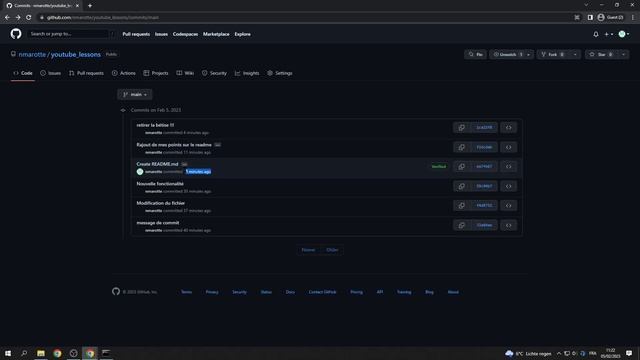
Task: Browse repository at 'Rajout de mes points' commit
Action: pyautogui.click(x=509, y=147)
